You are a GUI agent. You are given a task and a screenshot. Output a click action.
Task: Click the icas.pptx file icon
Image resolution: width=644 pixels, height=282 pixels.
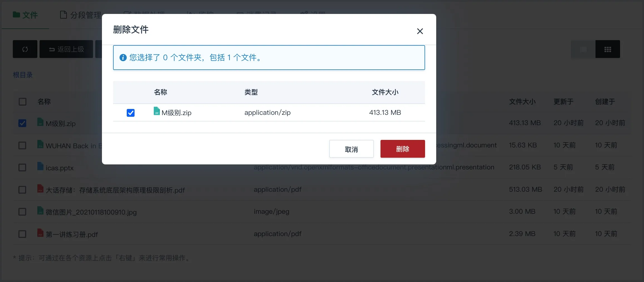tap(40, 166)
